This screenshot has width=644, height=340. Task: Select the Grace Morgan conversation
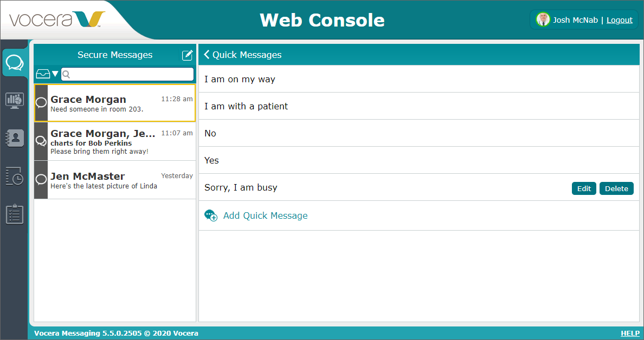point(115,104)
